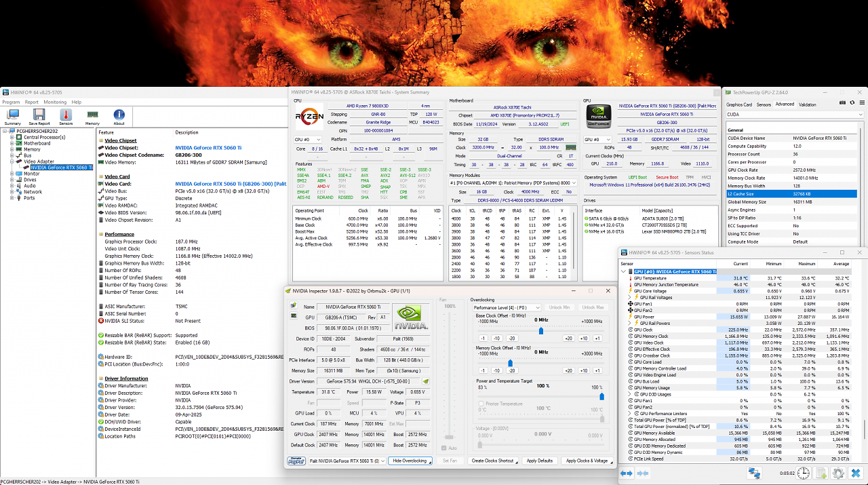This screenshot has width=868, height=485.
Task: Select L2 Cache Size row in GPU-Z
Action: (791, 193)
